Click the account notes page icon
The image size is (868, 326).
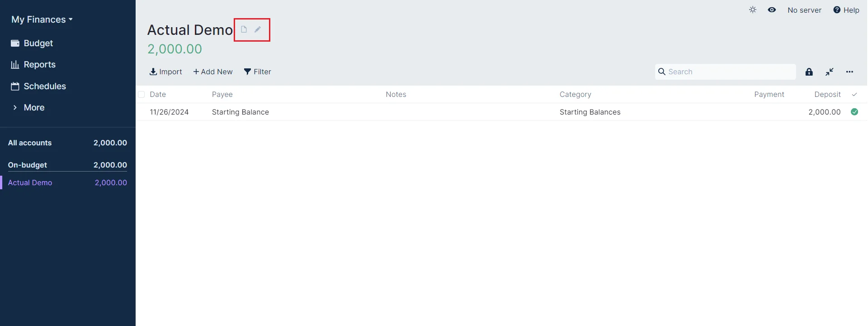(x=244, y=29)
